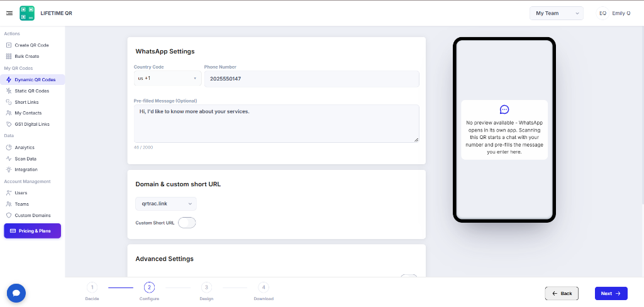Click the Back button
Image resolution: width=644 pixels, height=307 pixels.
click(562, 293)
